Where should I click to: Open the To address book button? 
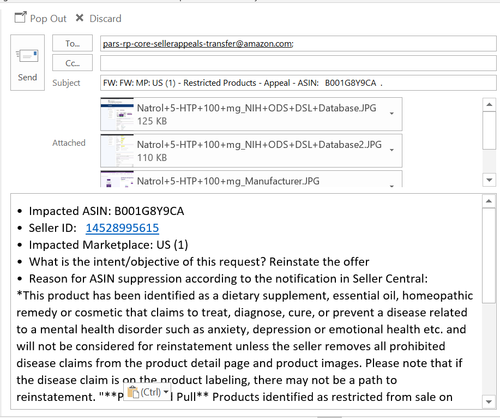point(72,43)
